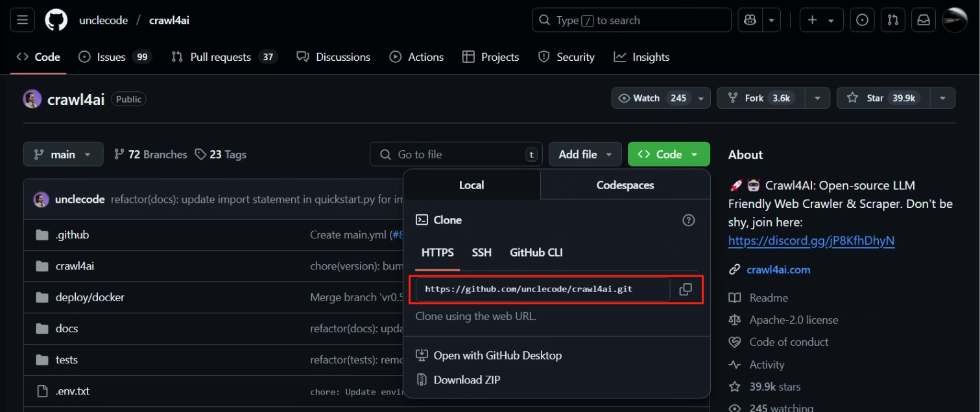
Task: Open the pull requests icon in header
Action: [892, 20]
